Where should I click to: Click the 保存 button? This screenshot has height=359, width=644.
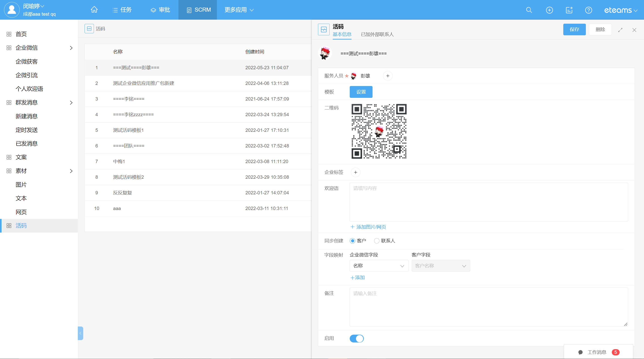574,29
